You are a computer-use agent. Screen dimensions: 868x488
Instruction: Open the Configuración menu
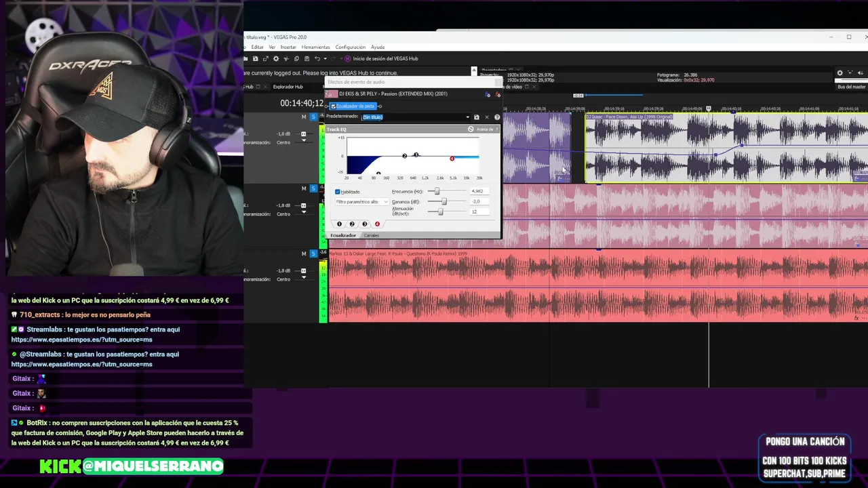(351, 47)
